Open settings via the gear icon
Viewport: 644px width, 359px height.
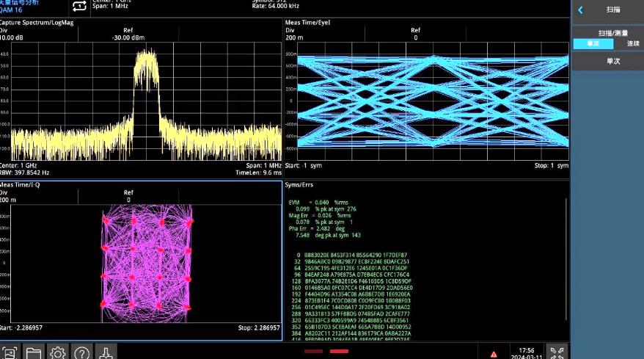click(58, 352)
